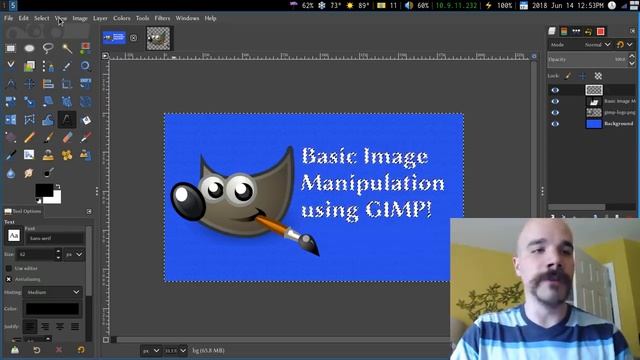This screenshot has height=360, width=640.
Task: Swap foreground and background colors
Action: tap(58, 187)
